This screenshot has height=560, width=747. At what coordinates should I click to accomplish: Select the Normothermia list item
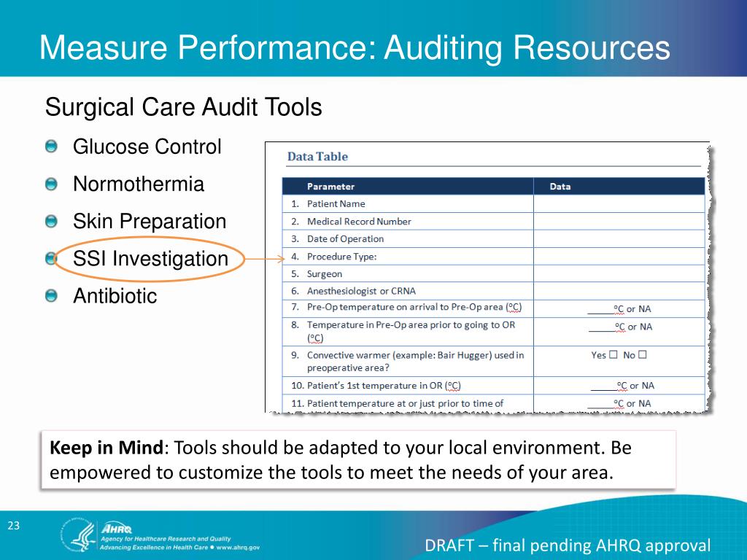point(138,184)
